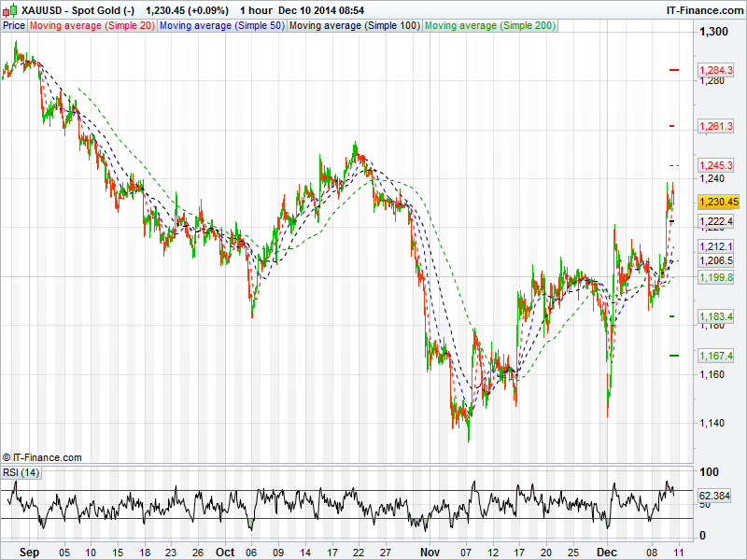747x560 pixels.
Task: Select Moving average (Simple 20) legend
Action: pos(92,25)
